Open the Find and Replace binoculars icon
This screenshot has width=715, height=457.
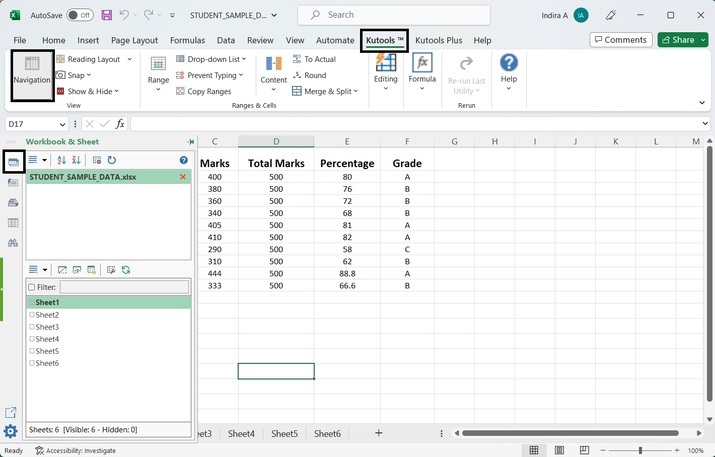click(12, 243)
